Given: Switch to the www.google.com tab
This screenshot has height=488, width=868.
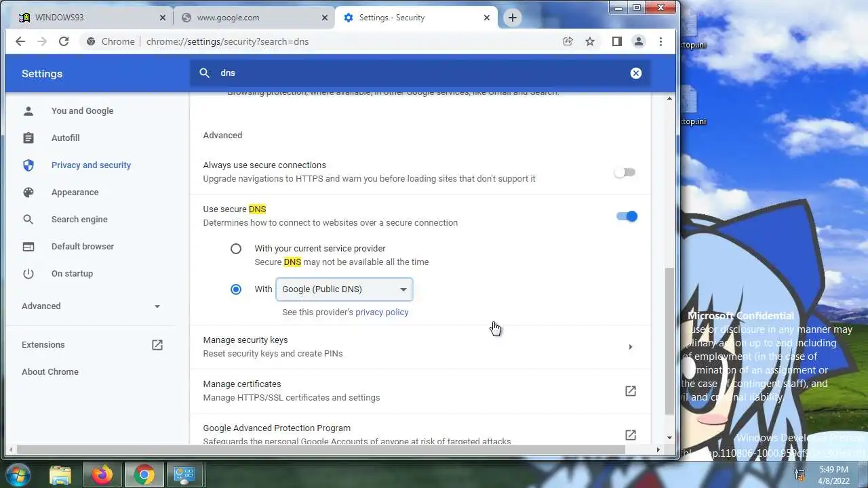Looking at the screenshot, I should click(254, 18).
